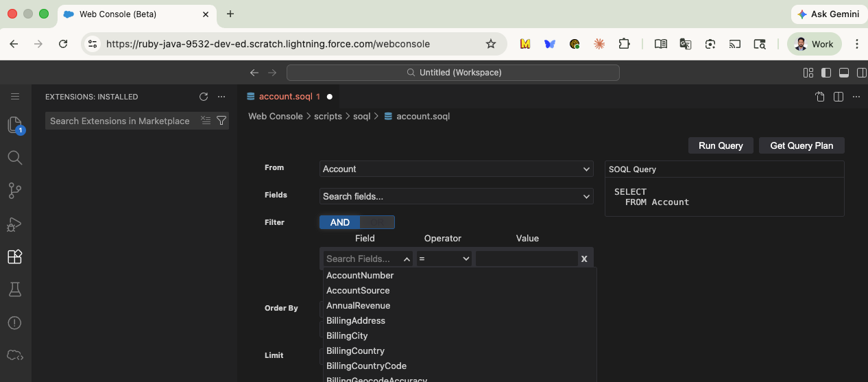Image resolution: width=868 pixels, height=382 pixels.
Task: Filter extensions with funnel icon
Action: coord(221,121)
